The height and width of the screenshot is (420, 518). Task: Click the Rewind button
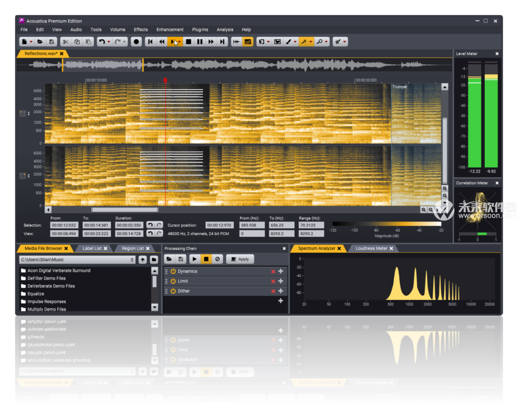pos(161,41)
